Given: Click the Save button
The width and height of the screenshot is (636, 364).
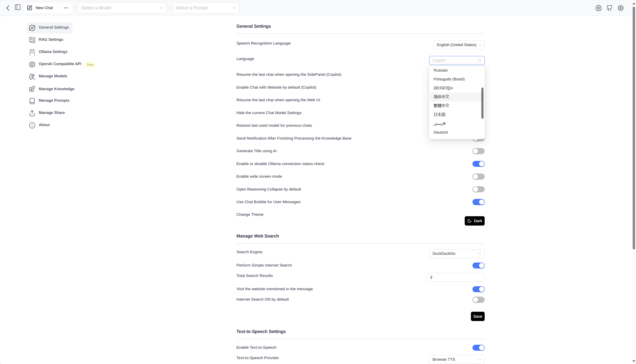Looking at the screenshot, I should click(477, 316).
